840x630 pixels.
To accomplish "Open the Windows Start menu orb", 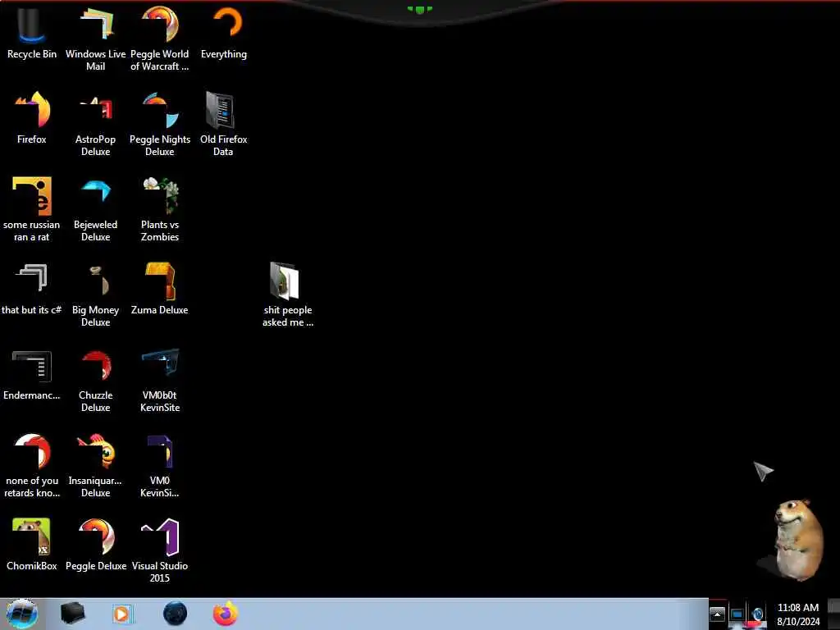I will point(22,614).
